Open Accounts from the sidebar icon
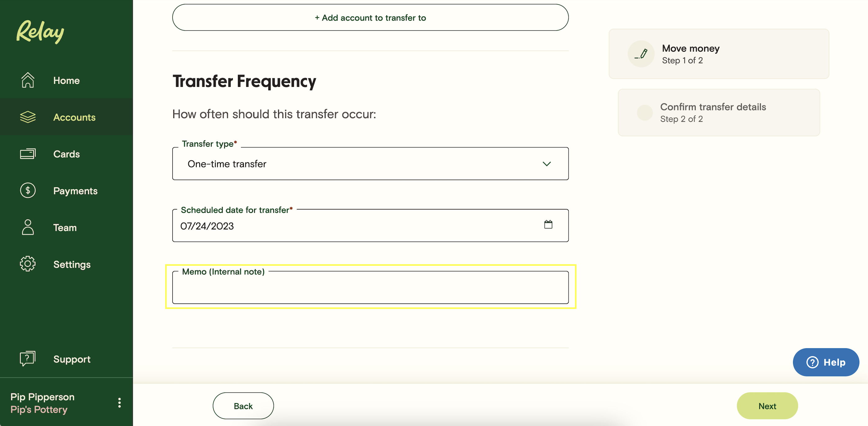 coord(28,117)
